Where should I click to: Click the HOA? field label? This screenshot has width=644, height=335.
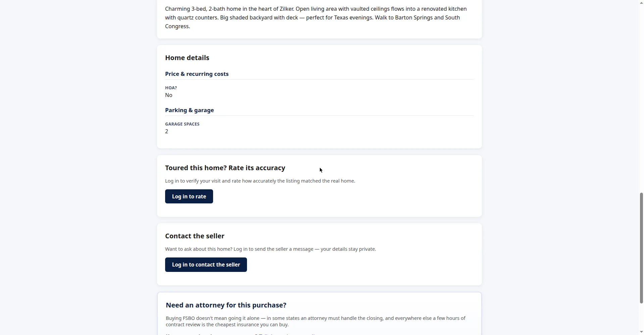pos(171,88)
